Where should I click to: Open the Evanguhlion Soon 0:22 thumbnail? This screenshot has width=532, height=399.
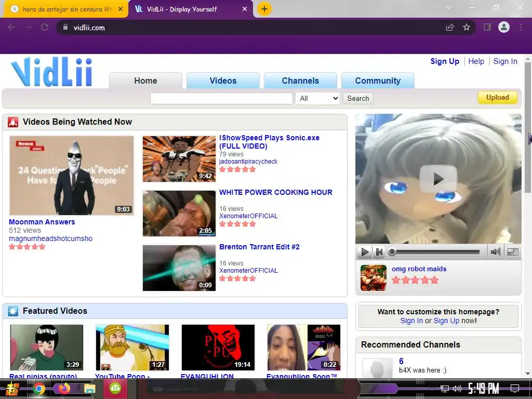pos(303,348)
